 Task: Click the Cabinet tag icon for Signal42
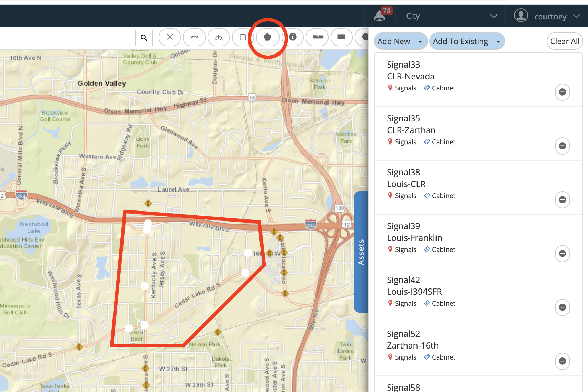(x=427, y=303)
